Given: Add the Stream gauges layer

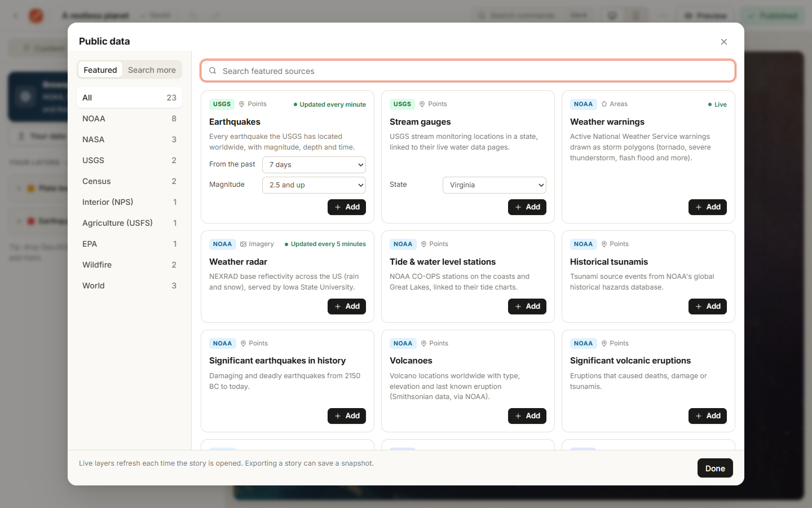Looking at the screenshot, I should click(x=527, y=207).
